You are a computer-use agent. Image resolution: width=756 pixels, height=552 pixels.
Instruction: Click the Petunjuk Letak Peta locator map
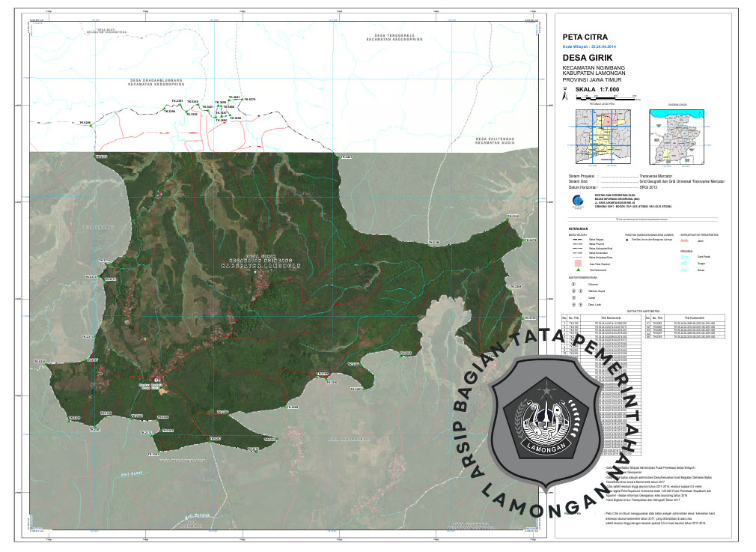tap(605, 136)
